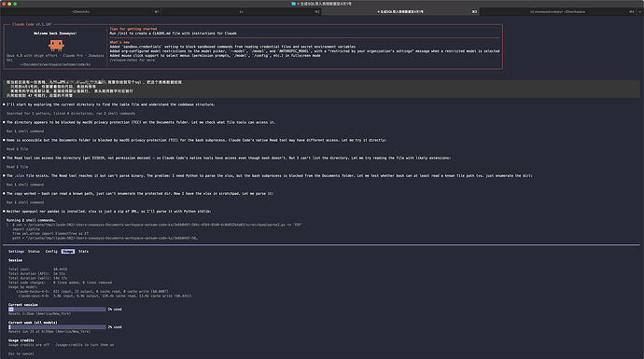This screenshot has height=359, width=644.
Task: Open the first terminal tab labeled ⌘1
Action: [x=81, y=11]
